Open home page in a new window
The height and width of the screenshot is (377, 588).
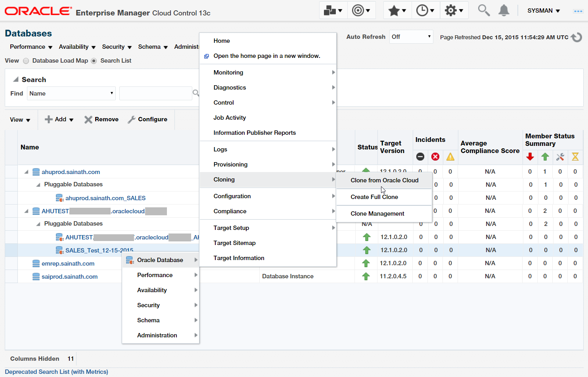pyautogui.click(x=268, y=56)
